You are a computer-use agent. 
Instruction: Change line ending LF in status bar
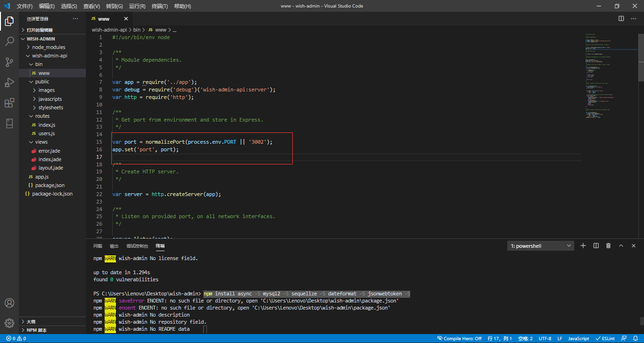tap(560, 339)
